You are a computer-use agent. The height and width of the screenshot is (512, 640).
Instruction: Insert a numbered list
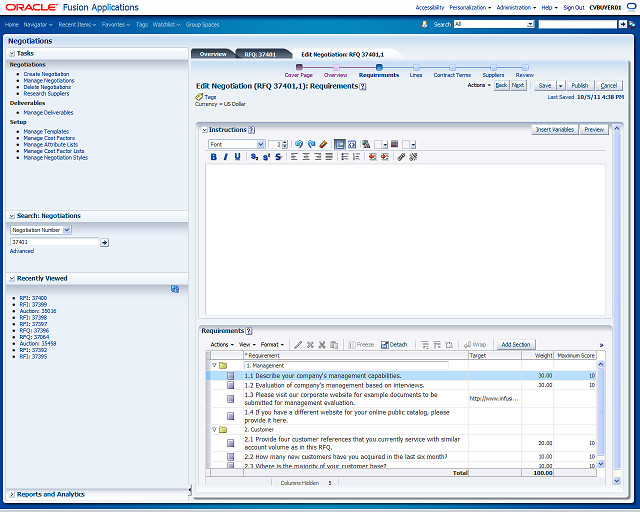(x=356, y=157)
